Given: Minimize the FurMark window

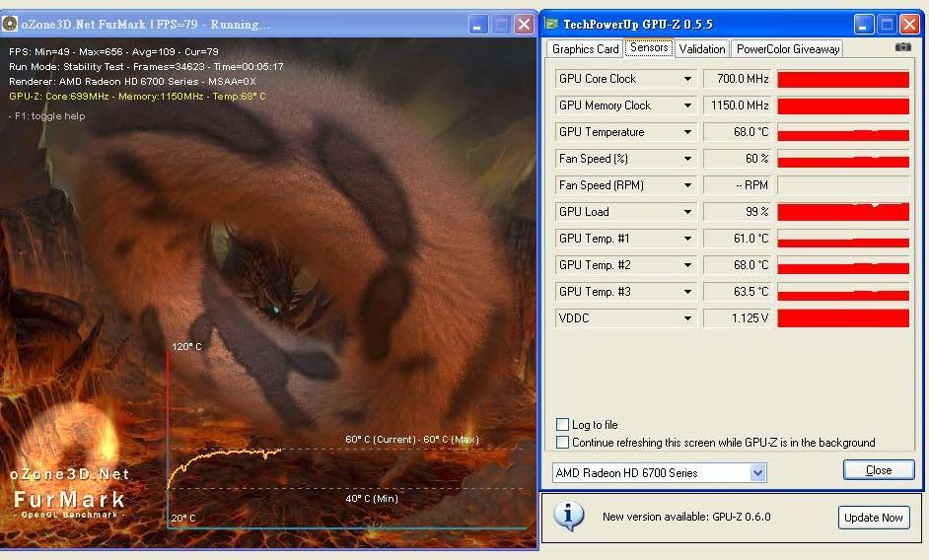Looking at the screenshot, I should coord(478,25).
